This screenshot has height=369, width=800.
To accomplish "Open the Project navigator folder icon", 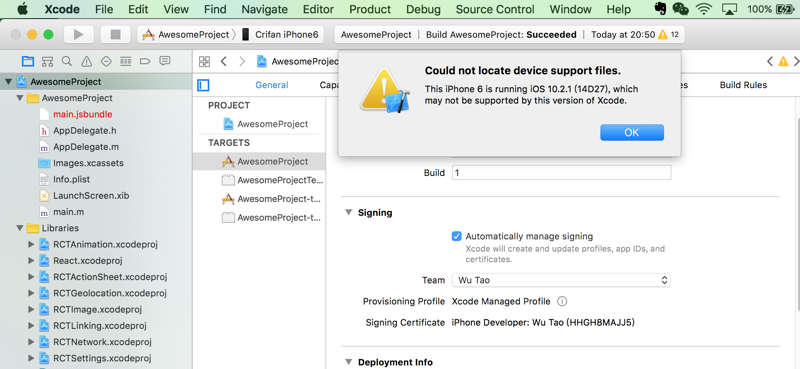I will click(x=28, y=62).
